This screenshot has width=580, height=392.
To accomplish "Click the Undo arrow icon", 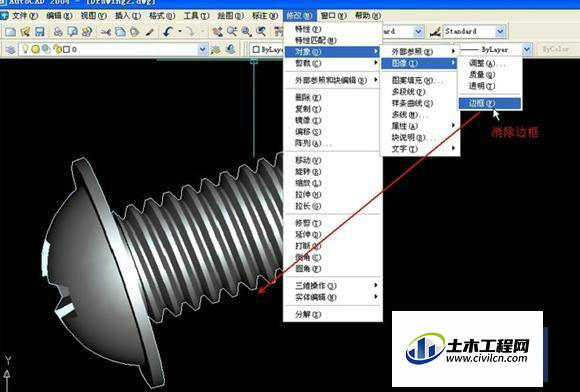I will pos(168,32).
